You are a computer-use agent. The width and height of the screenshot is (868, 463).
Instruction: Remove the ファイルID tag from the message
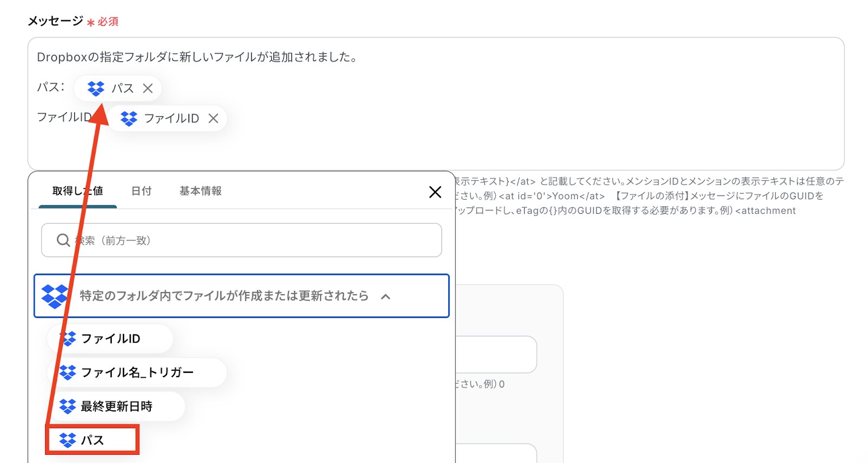click(213, 118)
